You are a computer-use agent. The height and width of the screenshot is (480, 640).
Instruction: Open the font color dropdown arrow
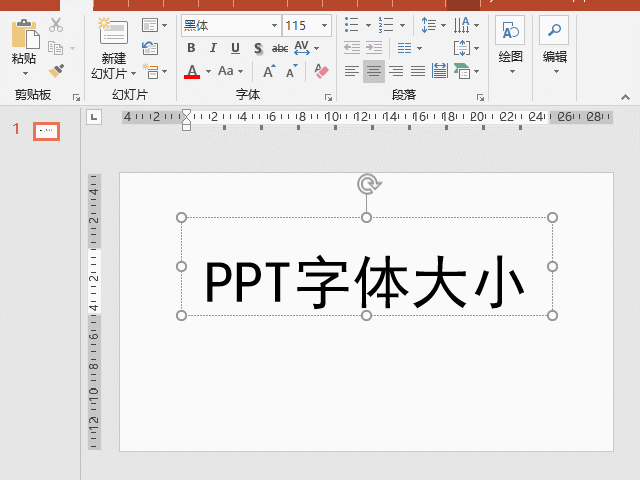click(208, 71)
